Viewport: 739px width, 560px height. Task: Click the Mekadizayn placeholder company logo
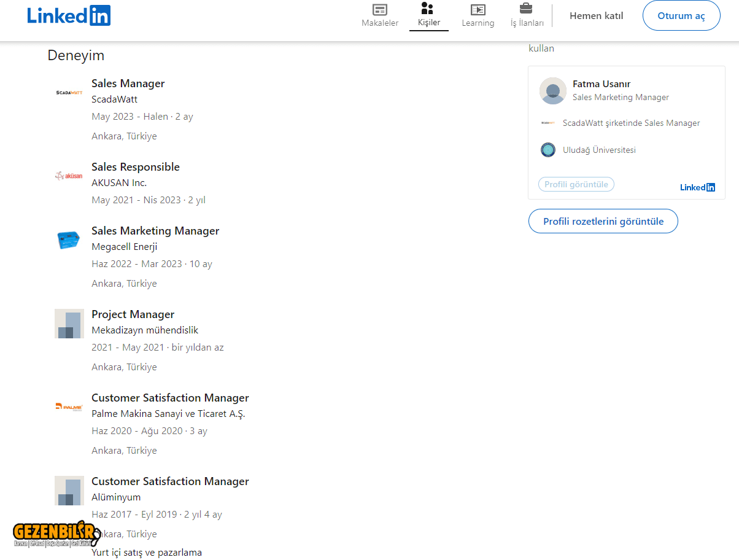(x=69, y=324)
